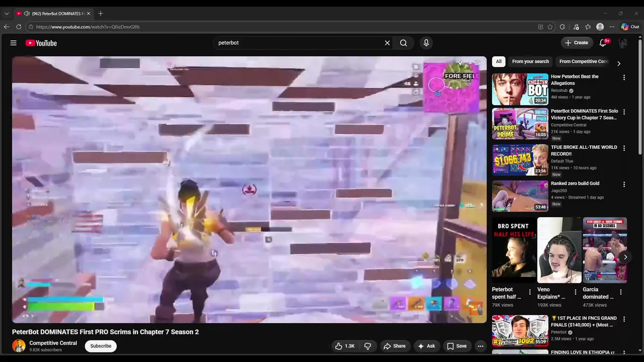Mute the tab via speaker icon

click(x=27, y=14)
